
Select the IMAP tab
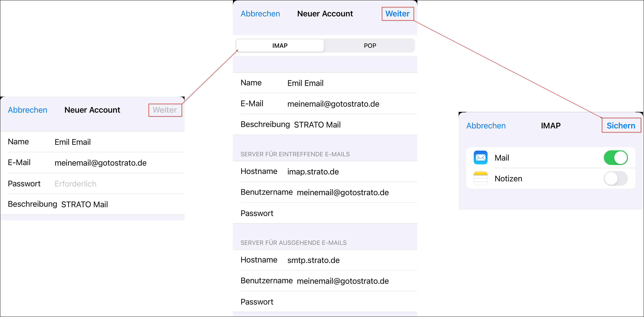[280, 46]
